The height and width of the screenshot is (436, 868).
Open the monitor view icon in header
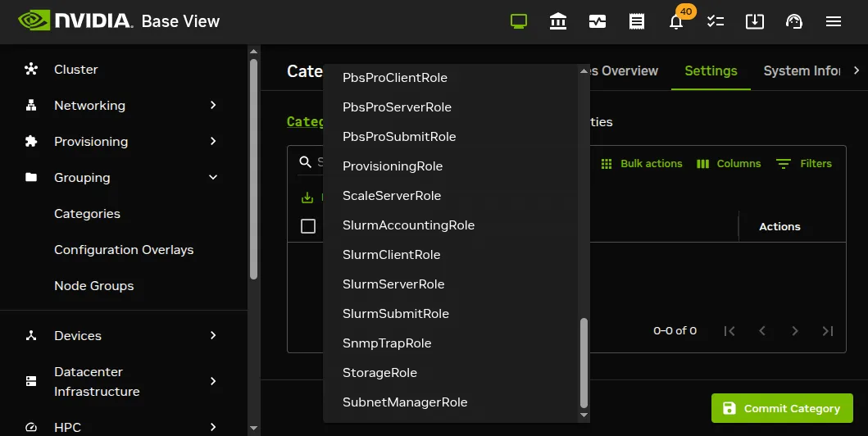(x=519, y=21)
